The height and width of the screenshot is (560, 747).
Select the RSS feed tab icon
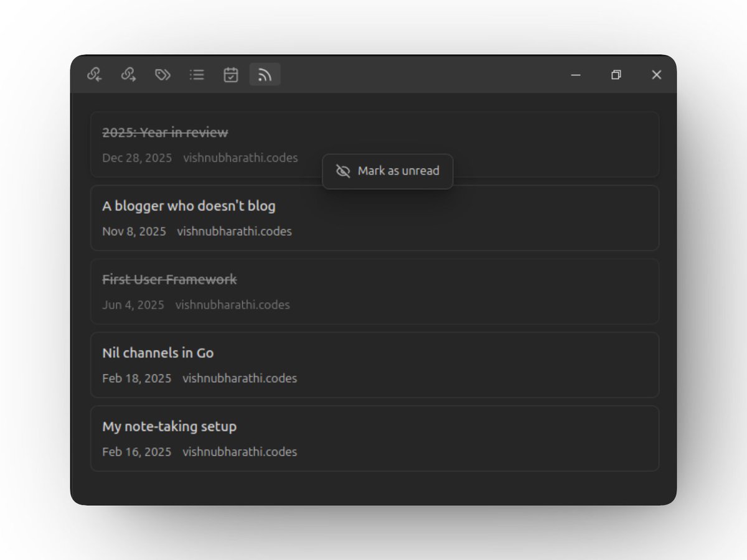265,75
